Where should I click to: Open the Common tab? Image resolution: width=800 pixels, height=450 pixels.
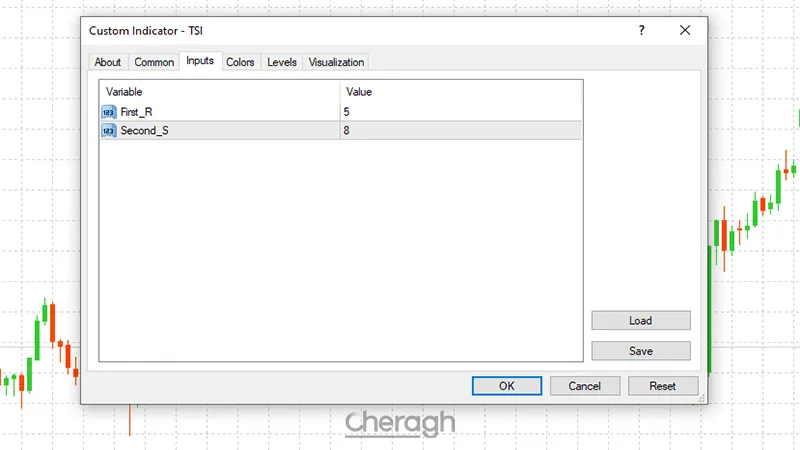[x=154, y=62]
